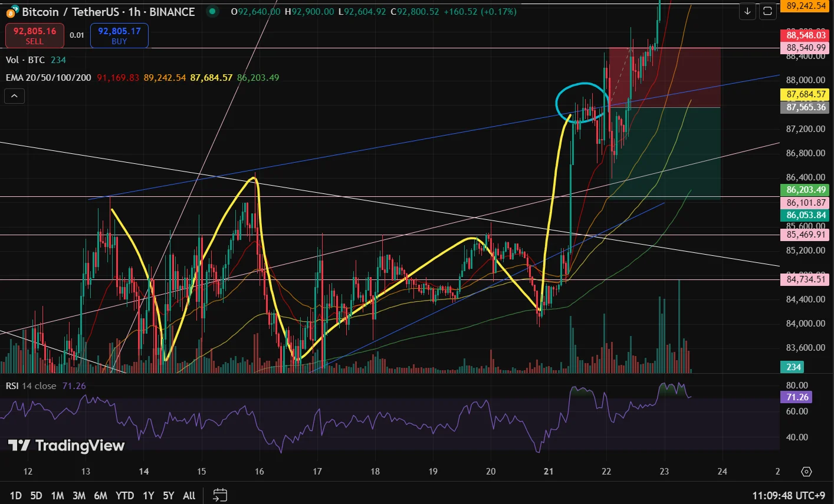
Task: Click the teal 86,053.84 price label
Action: [x=806, y=215]
